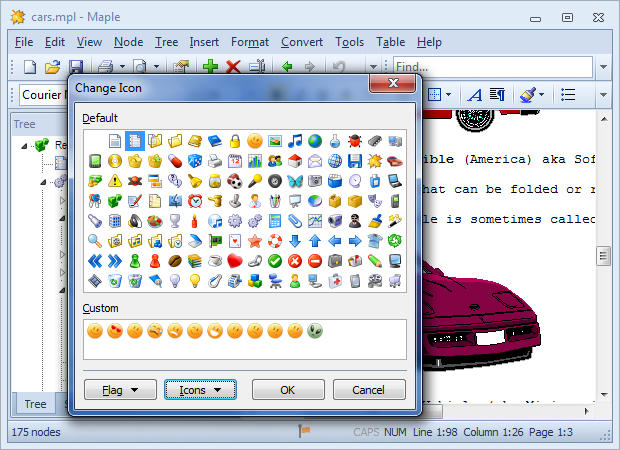This screenshot has width=620, height=450.
Task: Select the magnifying glass icon in grid
Action: point(95,241)
